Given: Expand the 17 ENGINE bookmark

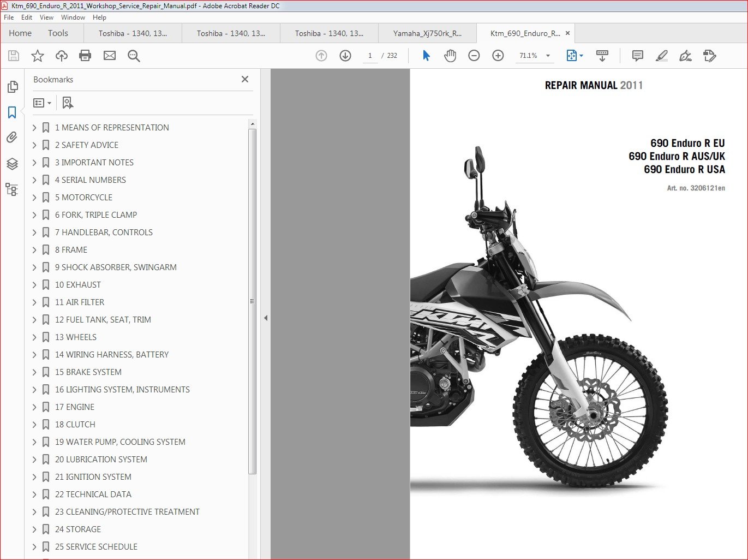Looking at the screenshot, I should pyautogui.click(x=34, y=407).
